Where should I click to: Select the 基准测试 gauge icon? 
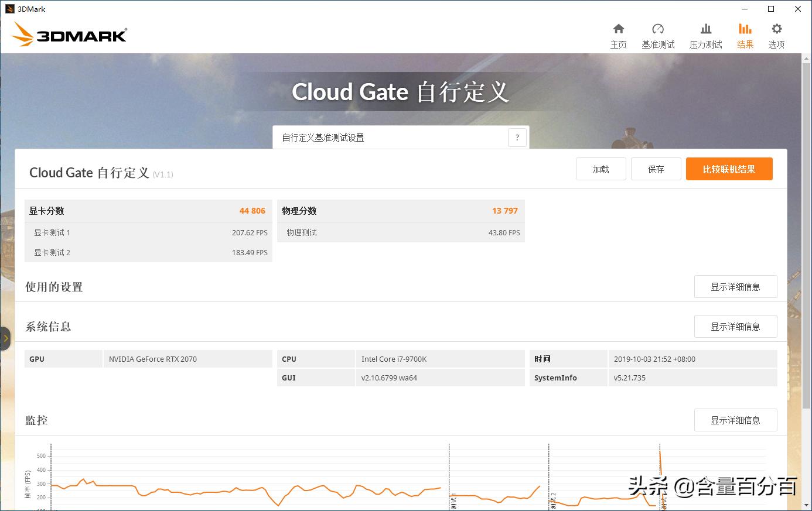tap(657, 34)
